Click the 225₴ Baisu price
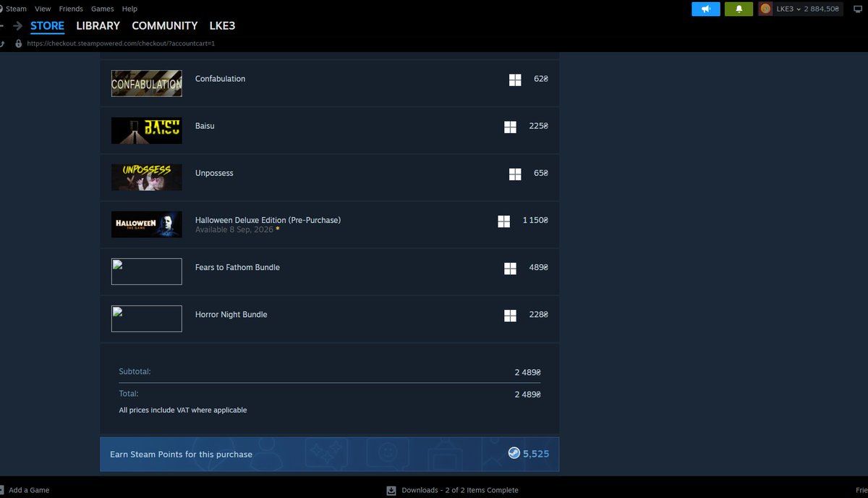Image resolution: width=868 pixels, height=498 pixels. pyautogui.click(x=538, y=126)
